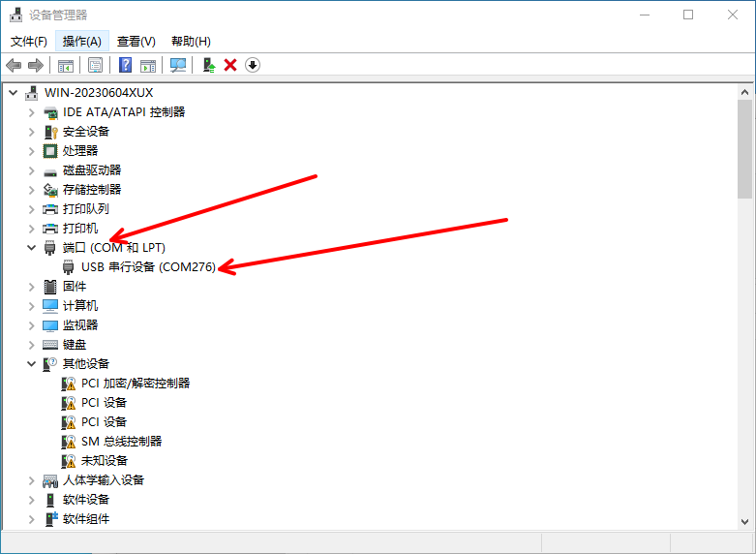756x554 pixels.
Task: Click the black down-arrow circle toolbar icon
Action: (253, 65)
